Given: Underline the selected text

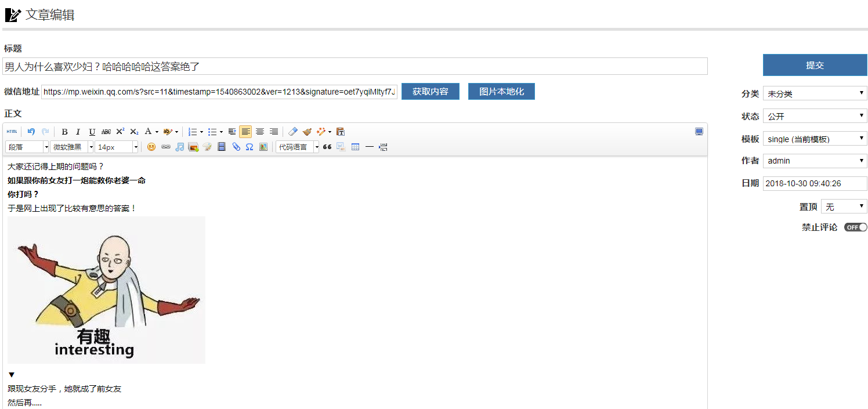Looking at the screenshot, I should 92,132.
